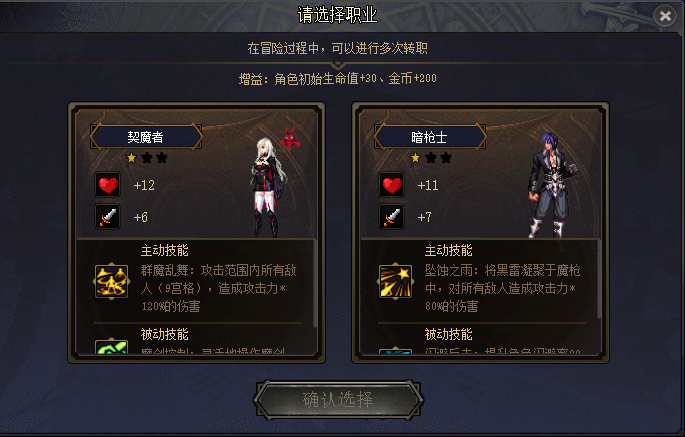The width and height of the screenshot is (685, 437).
Task: Click the white-haired 契魔者 character sprite
Action: coord(267,187)
